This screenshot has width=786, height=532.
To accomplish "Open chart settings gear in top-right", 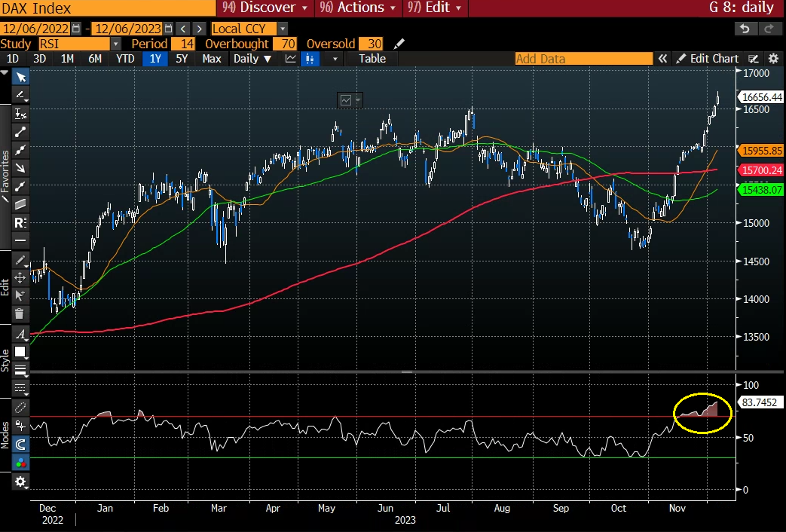I will coord(773,59).
